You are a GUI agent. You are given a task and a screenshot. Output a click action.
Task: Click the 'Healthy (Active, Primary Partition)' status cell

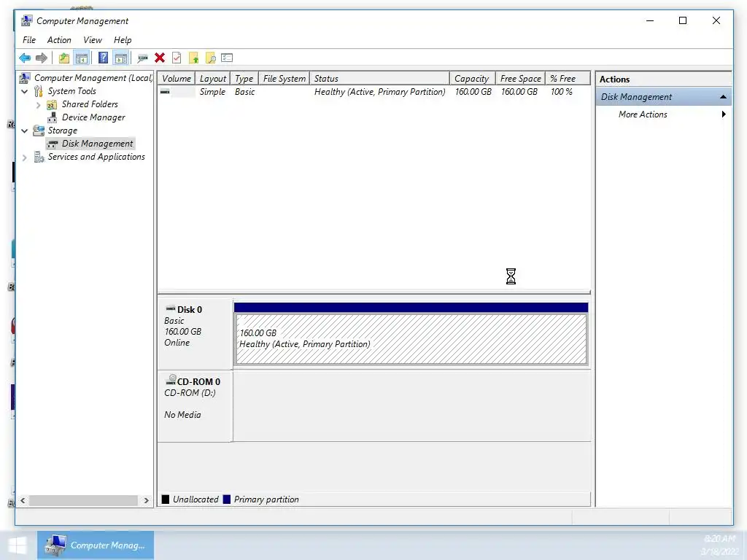379,92
